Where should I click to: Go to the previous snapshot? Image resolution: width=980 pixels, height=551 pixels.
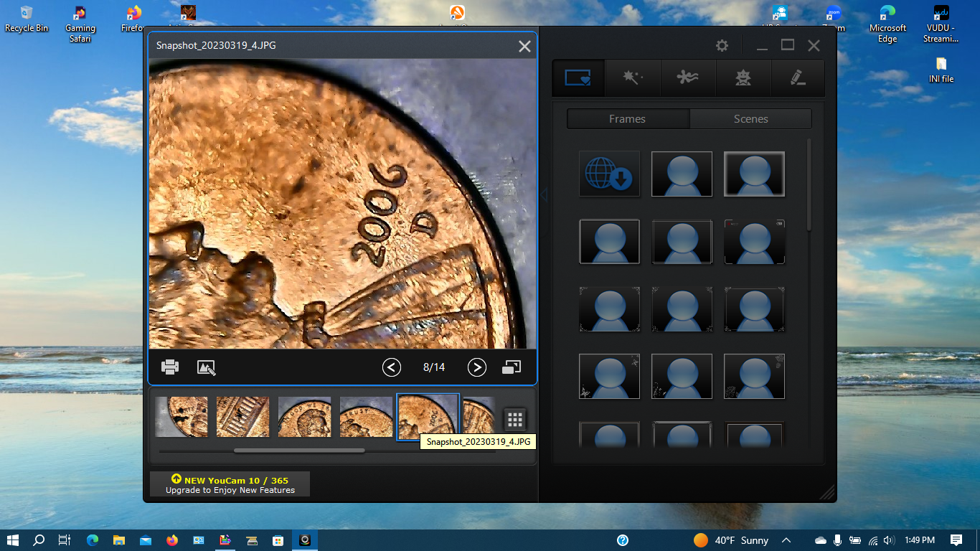(x=392, y=367)
